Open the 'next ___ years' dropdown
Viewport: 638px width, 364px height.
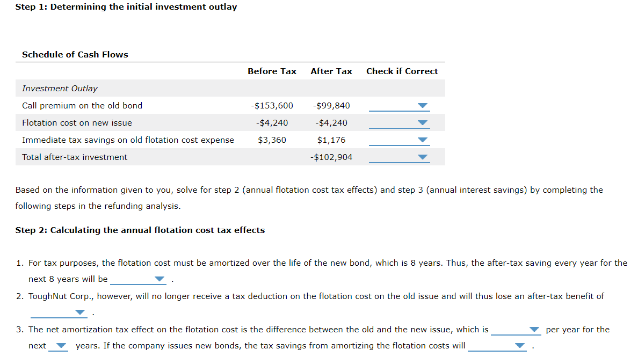(62, 346)
